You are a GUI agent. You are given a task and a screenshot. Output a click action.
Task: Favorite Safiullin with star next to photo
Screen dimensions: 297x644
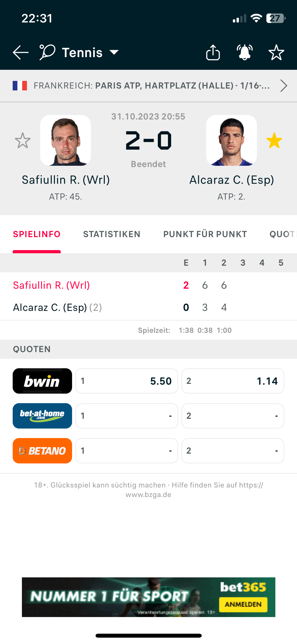(x=23, y=140)
